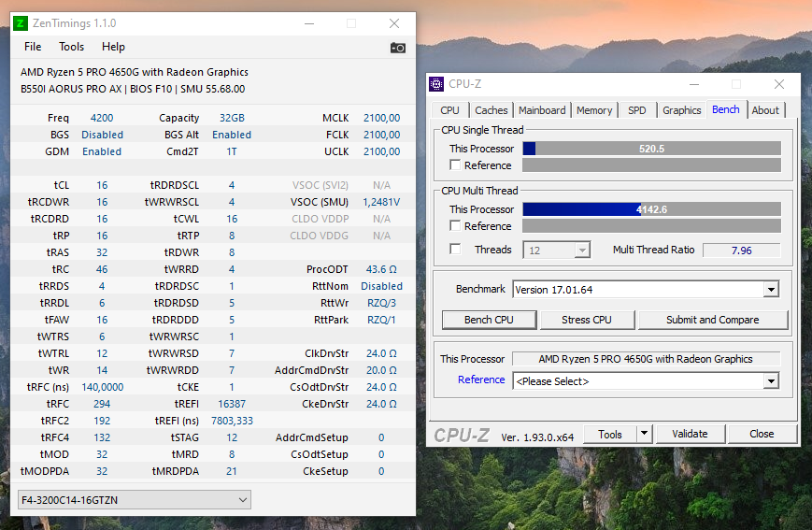The width and height of the screenshot is (812, 530).
Task: Open the ZenTimings File menu
Action: tap(33, 47)
